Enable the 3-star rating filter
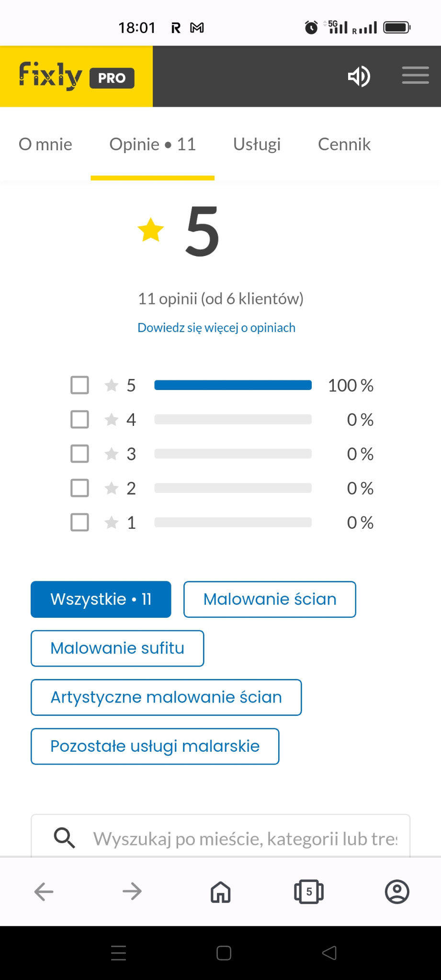441x980 pixels. pyautogui.click(x=79, y=454)
